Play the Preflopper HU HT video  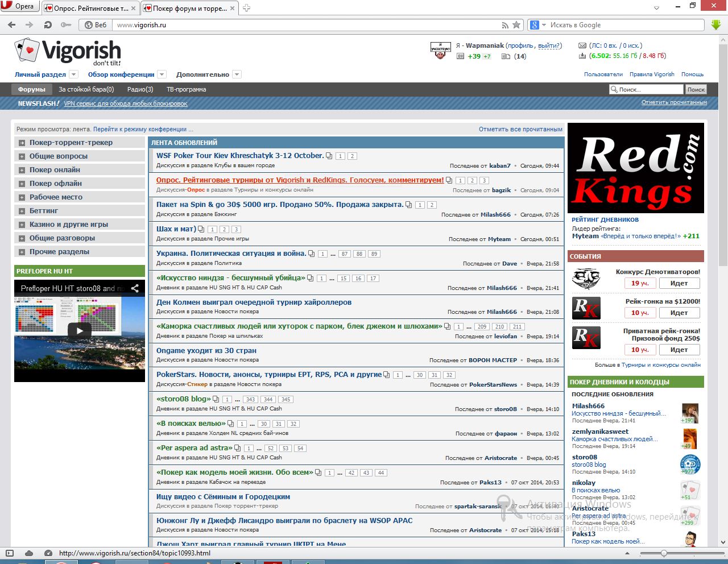[79, 330]
